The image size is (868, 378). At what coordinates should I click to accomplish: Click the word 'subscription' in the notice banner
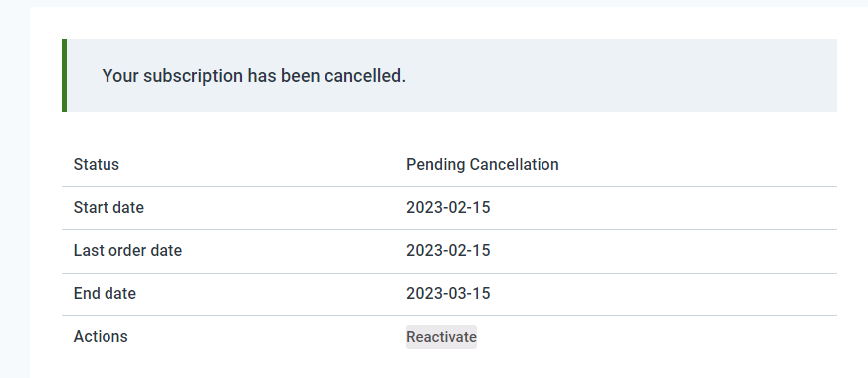(x=193, y=77)
